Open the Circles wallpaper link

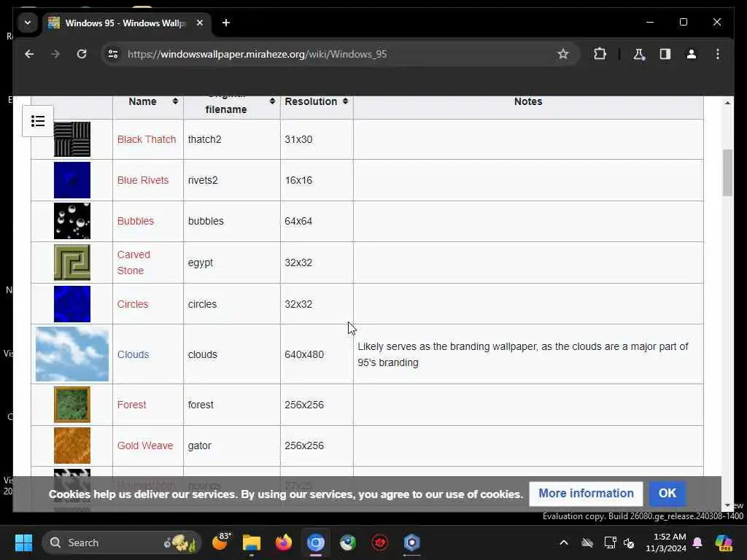click(133, 304)
